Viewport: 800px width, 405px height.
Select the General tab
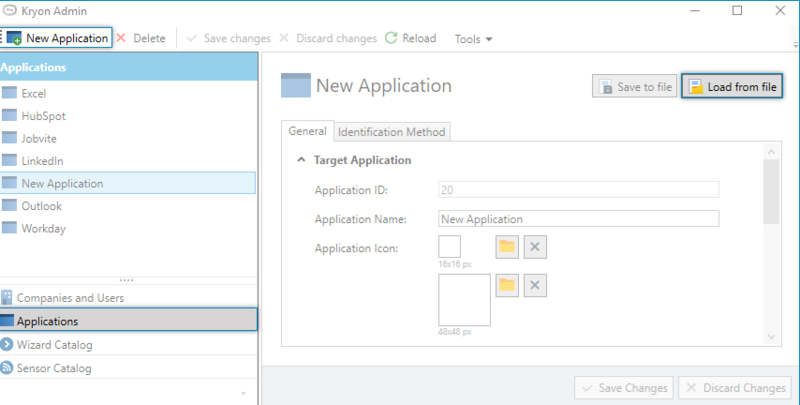(x=307, y=132)
